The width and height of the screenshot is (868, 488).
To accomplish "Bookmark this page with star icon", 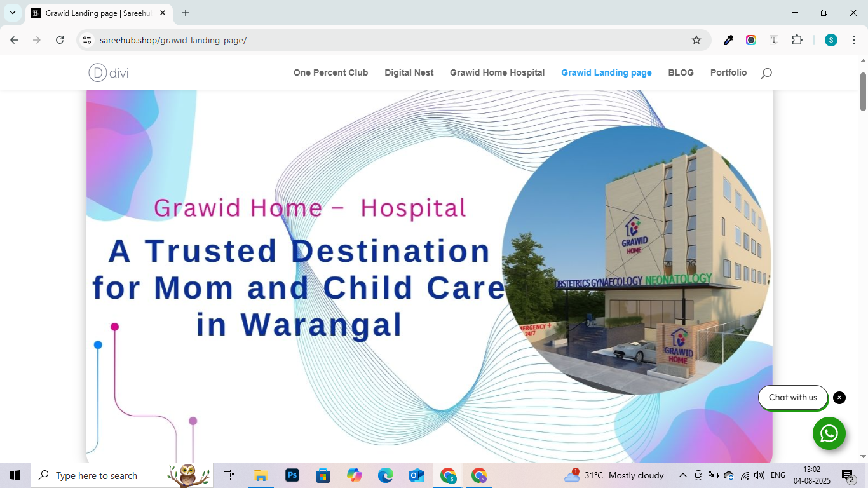I will 696,40.
